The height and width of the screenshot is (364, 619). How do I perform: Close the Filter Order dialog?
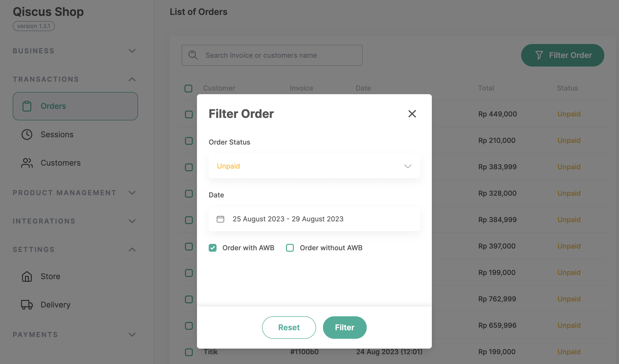click(412, 114)
